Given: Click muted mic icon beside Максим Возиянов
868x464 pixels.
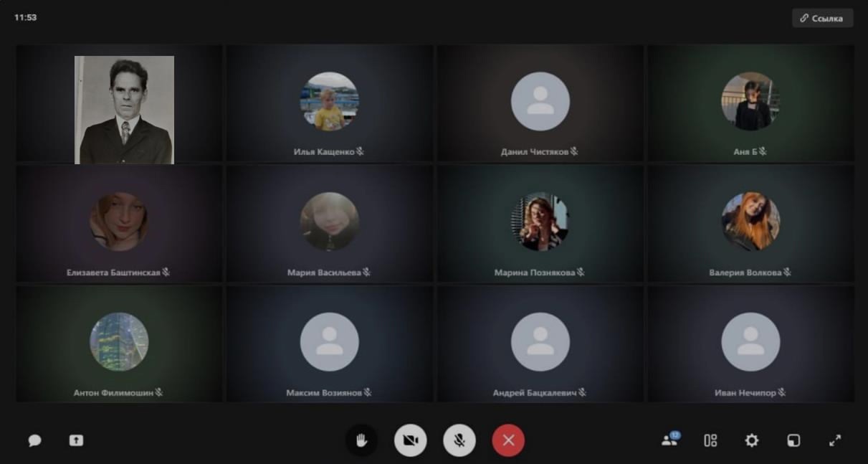Looking at the screenshot, I should [x=368, y=393].
